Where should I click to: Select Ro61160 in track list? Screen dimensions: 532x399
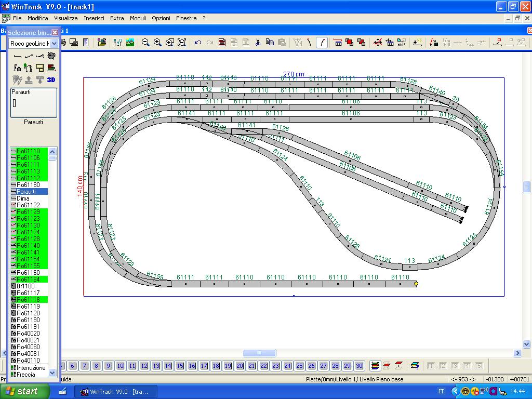[x=29, y=273]
